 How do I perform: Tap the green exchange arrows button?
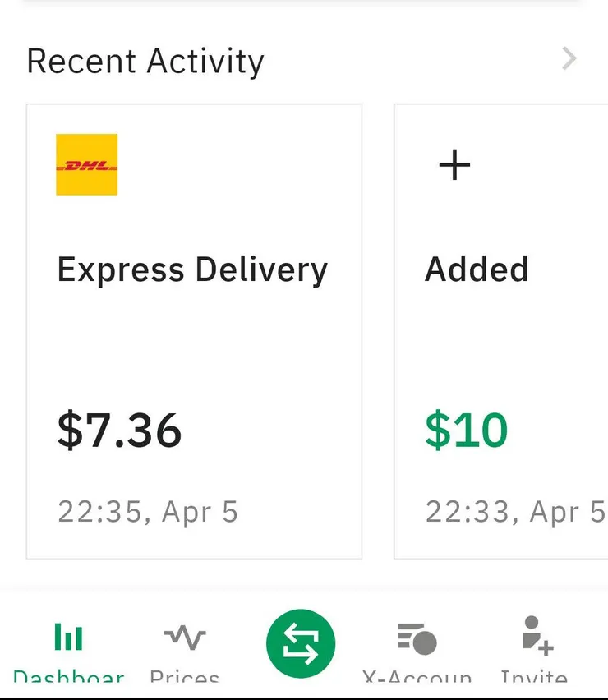pos(301,643)
